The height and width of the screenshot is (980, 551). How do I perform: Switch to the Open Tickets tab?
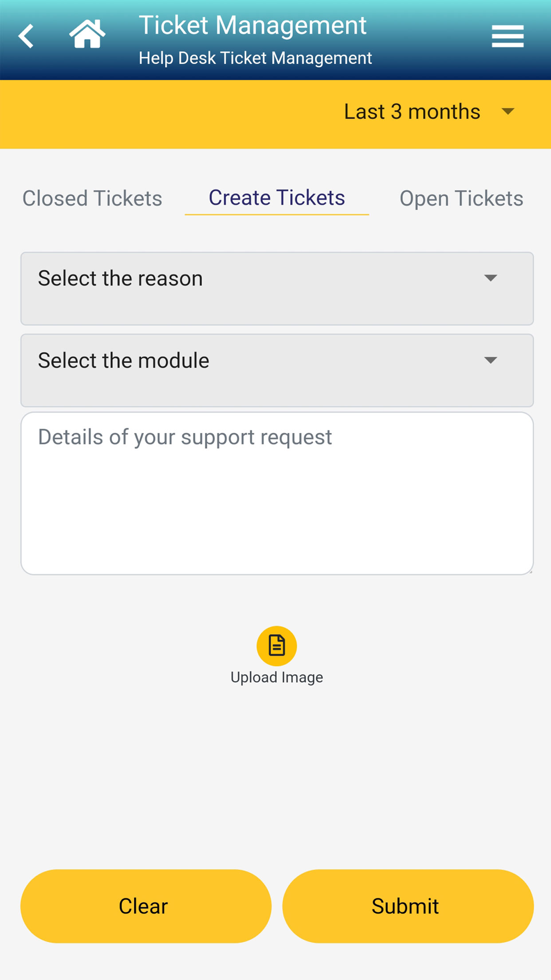click(461, 198)
